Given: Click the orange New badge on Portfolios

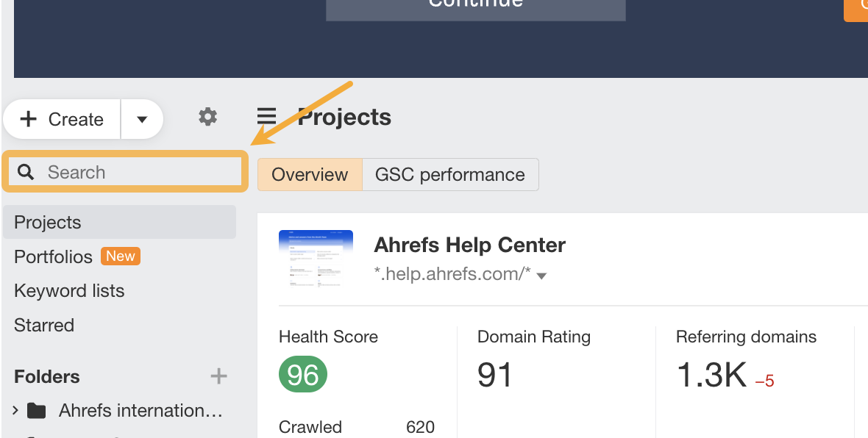Looking at the screenshot, I should pyautogui.click(x=120, y=256).
